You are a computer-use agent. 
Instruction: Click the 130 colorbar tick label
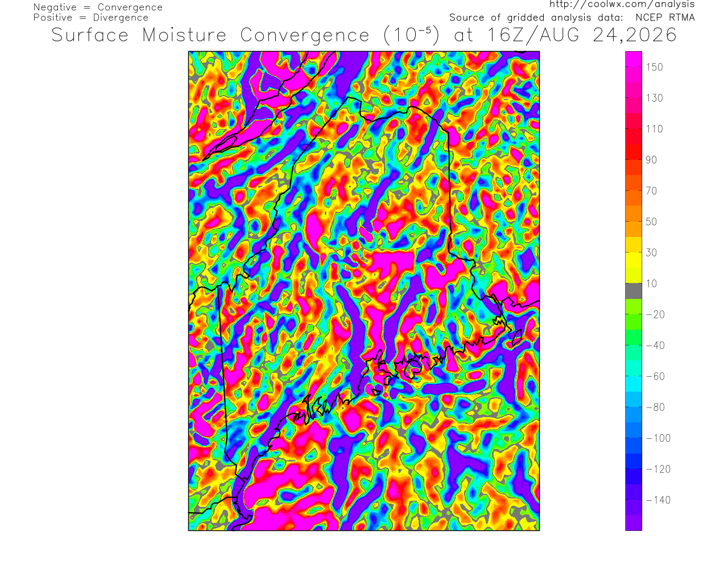click(655, 98)
